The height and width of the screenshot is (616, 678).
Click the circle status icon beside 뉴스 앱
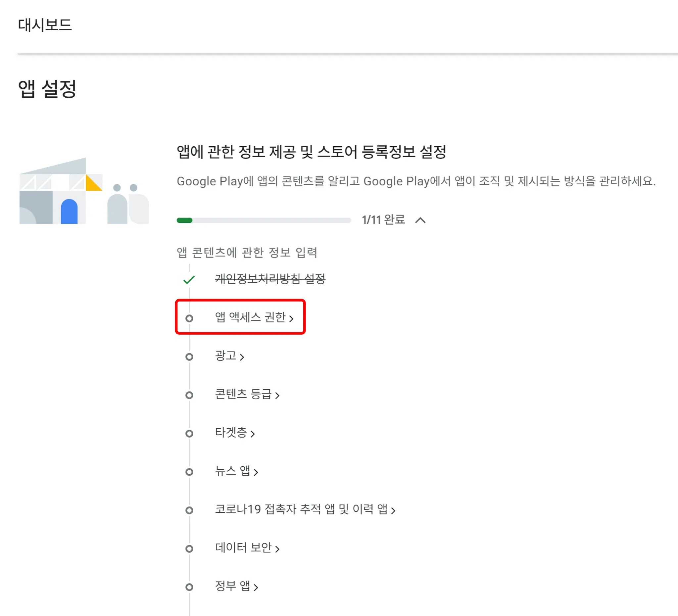pos(189,472)
